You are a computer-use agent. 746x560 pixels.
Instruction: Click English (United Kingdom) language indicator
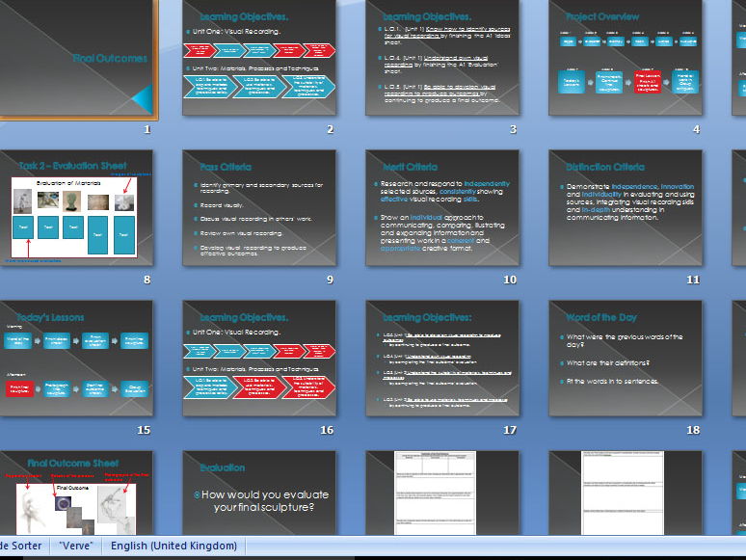click(x=173, y=546)
